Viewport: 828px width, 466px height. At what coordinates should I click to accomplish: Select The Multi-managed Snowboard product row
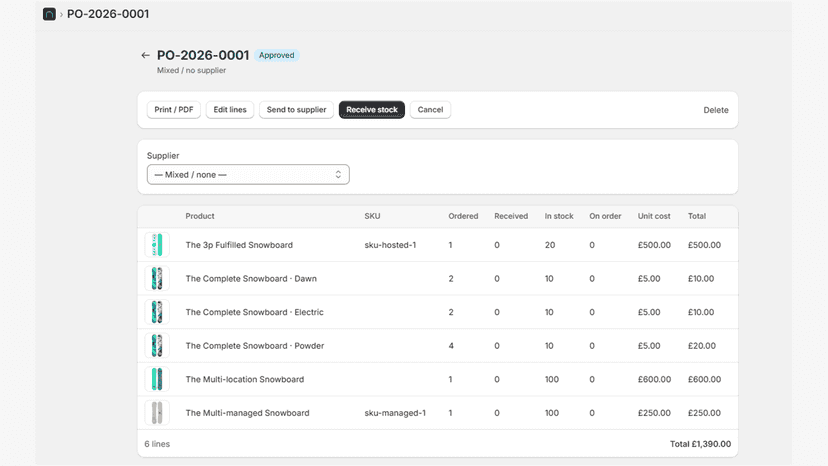[x=438, y=413]
